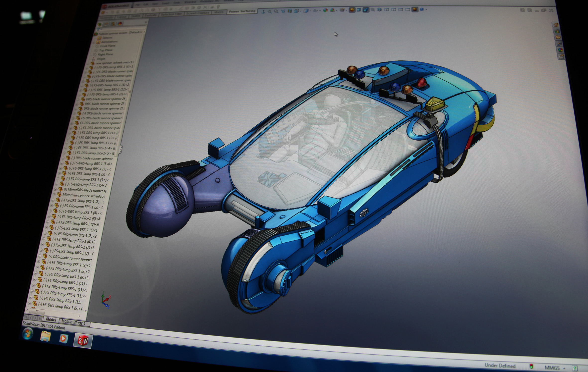
Task: Open the Windows Start button
Action: [28, 334]
